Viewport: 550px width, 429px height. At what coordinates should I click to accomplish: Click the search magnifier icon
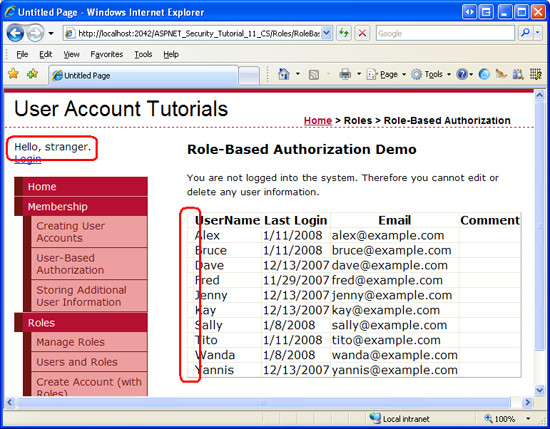click(525, 33)
